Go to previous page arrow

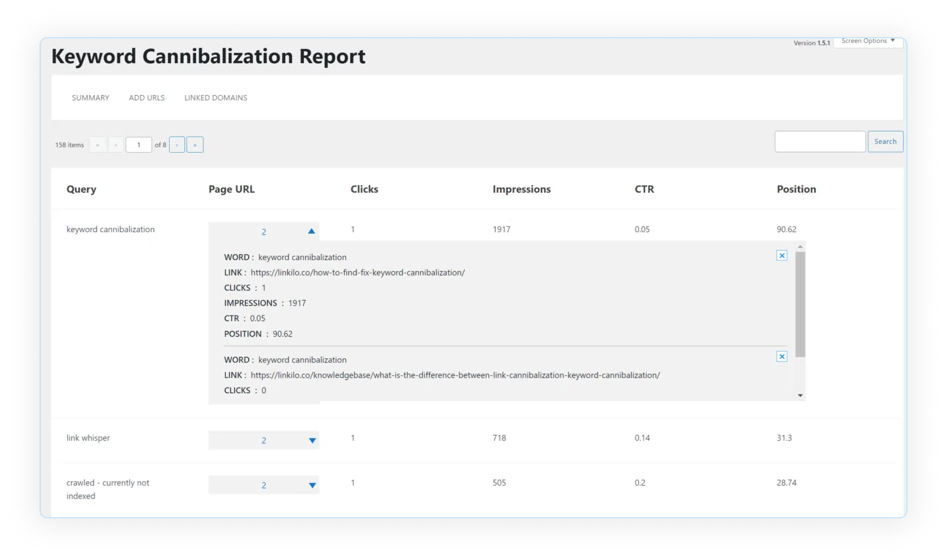point(116,145)
